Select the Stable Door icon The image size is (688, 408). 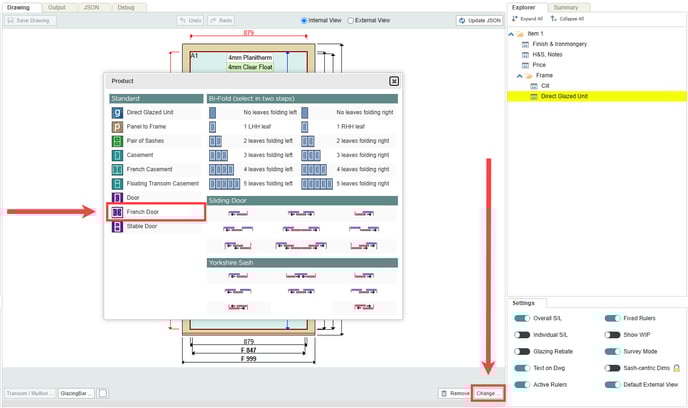tap(118, 226)
